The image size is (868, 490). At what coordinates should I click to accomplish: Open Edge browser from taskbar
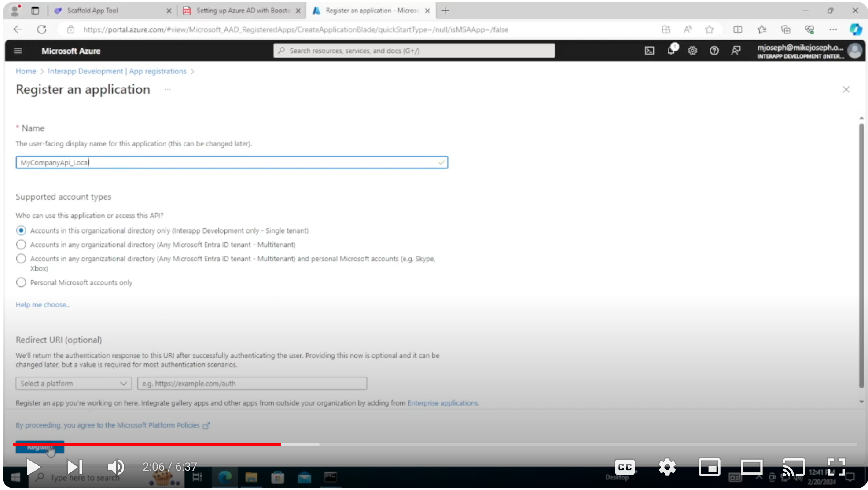[x=225, y=477]
